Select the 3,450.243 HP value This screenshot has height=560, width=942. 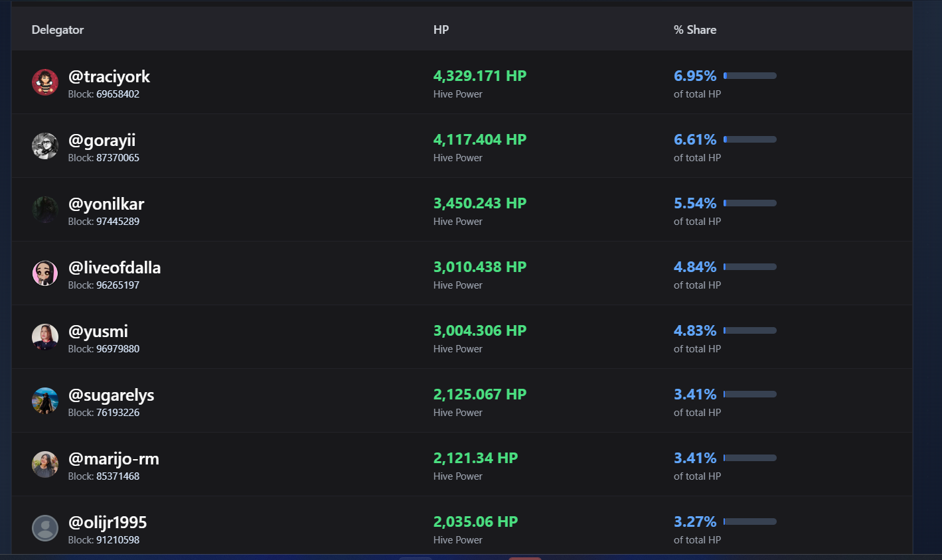click(480, 203)
